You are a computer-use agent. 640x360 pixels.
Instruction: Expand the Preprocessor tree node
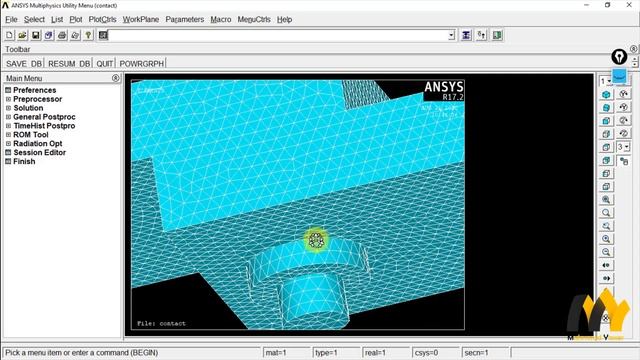point(8,99)
